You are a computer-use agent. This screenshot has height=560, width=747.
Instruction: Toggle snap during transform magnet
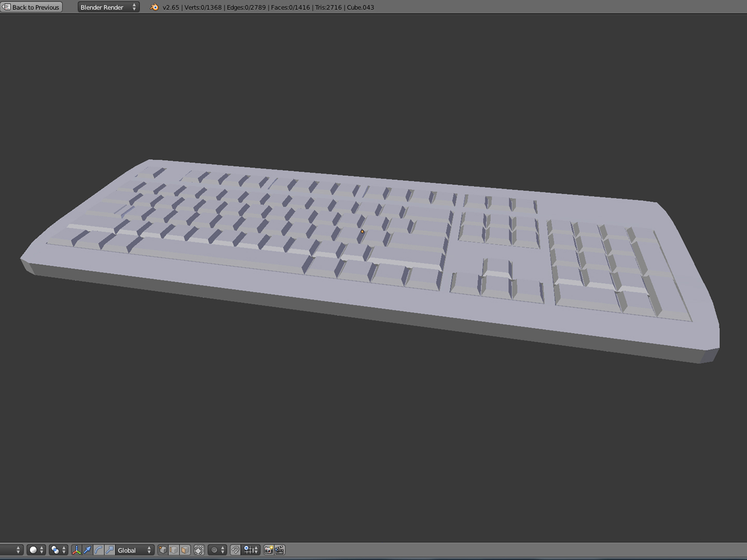235,550
